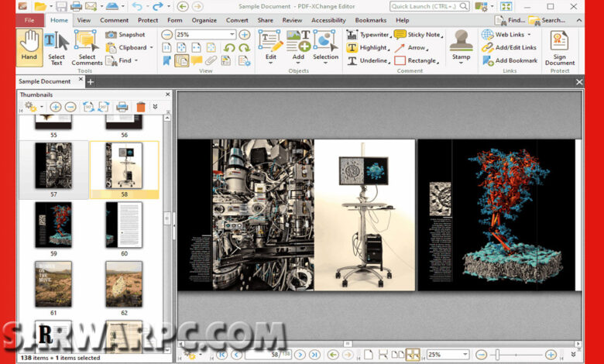Click Search... button at top right
604x364 pixels.
(x=547, y=20)
